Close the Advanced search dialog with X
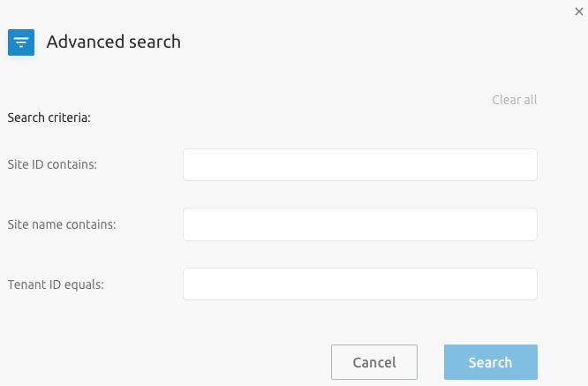Screen dimensions: 588x386 click(579, 11)
